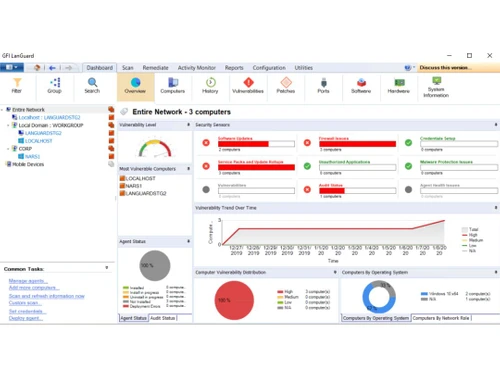Collapse the Vulnerability Trend Over Time panel
The height and width of the screenshot is (375, 500).
(496, 208)
